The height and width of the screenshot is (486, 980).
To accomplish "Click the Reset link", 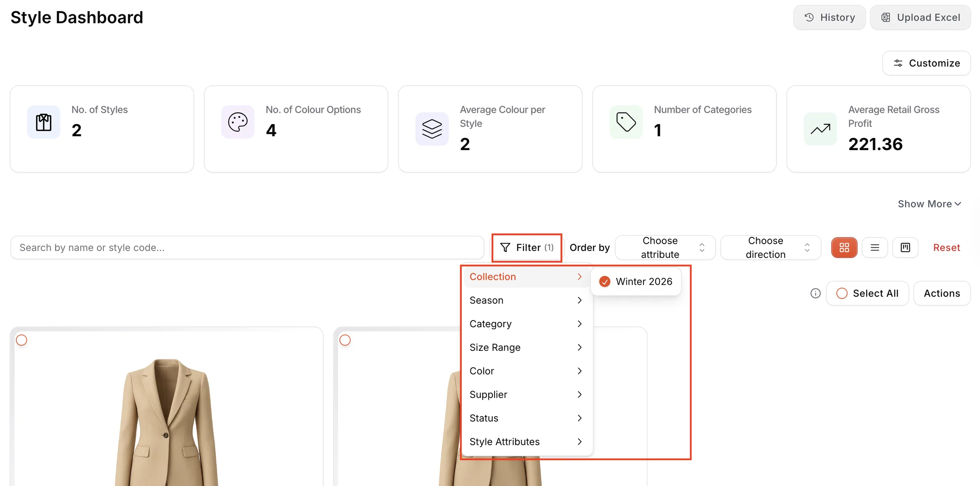I will pyautogui.click(x=947, y=247).
